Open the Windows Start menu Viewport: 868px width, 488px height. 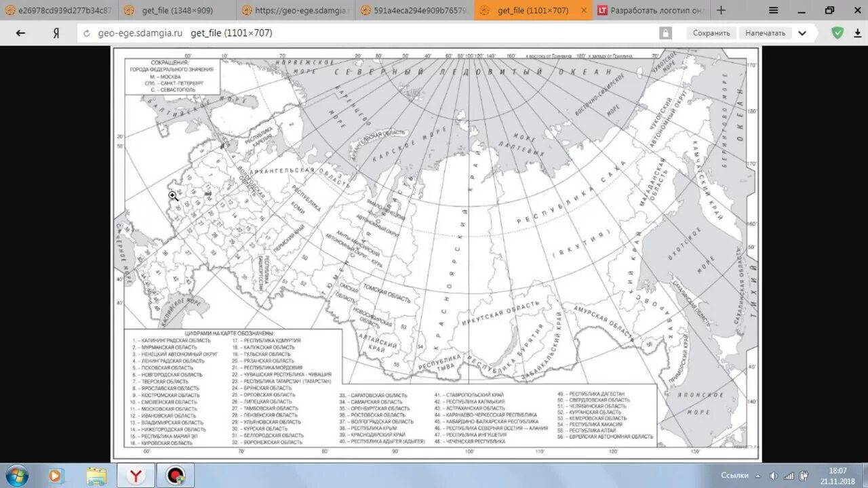(16, 475)
